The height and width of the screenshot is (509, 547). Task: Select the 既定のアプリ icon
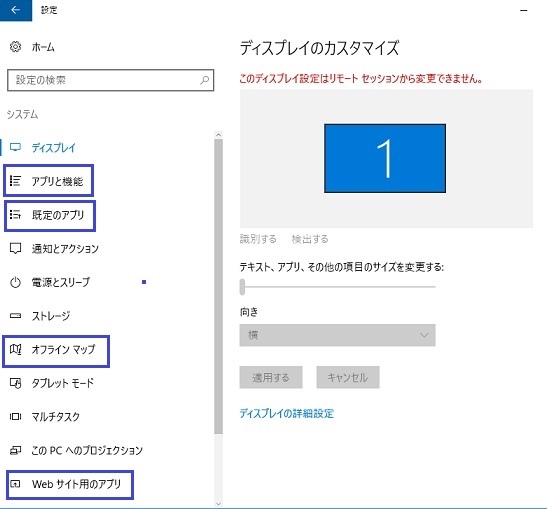pyautogui.click(x=15, y=215)
